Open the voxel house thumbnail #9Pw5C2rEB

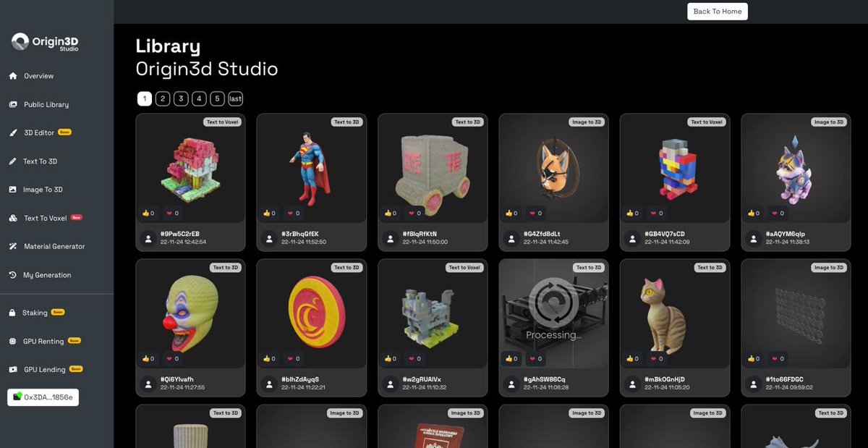pos(190,168)
